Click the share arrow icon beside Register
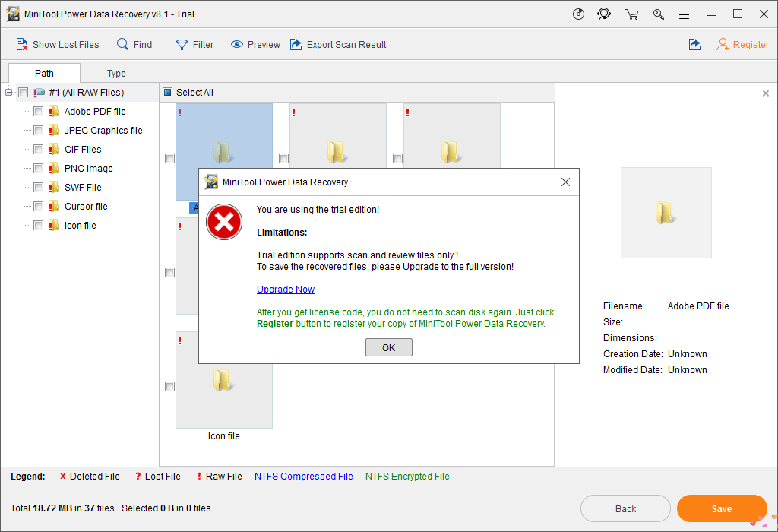778x532 pixels. (695, 45)
